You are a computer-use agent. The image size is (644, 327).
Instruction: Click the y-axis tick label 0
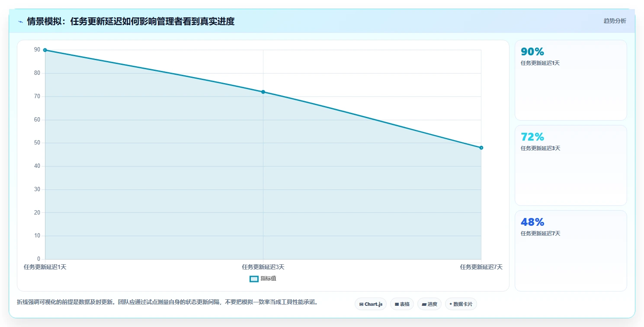[x=38, y=259]
